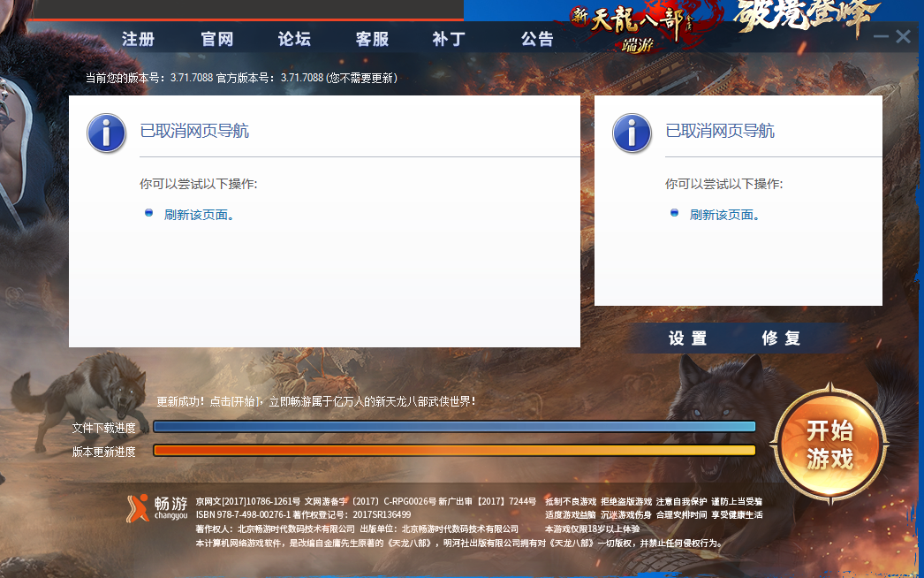Click the blue info icon in the larger left panel
924x578 pixels.
pos(106,133)
